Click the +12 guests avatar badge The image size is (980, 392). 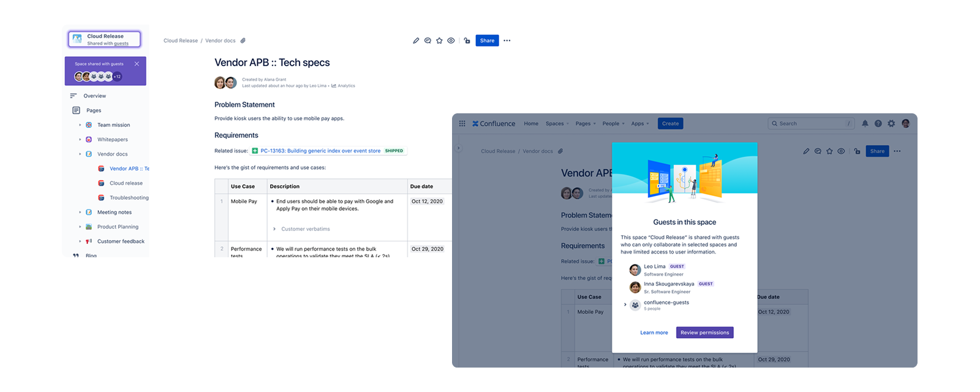[117, 77]
